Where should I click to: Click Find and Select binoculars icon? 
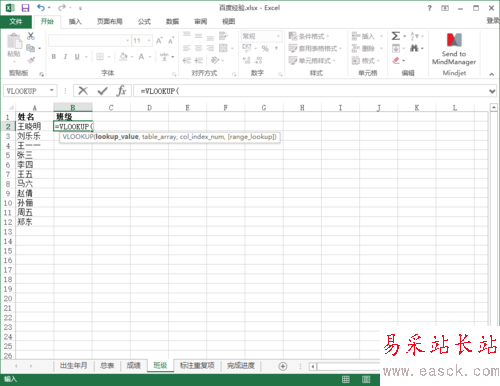point(414,48)
